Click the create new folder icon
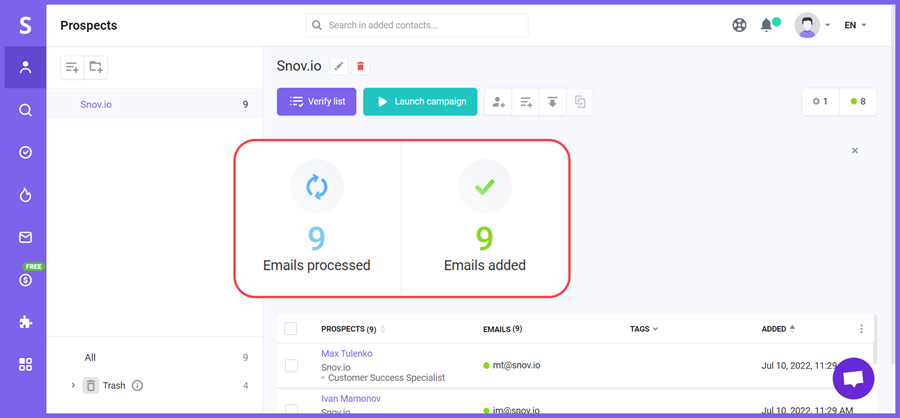 (x=96, y=68)
